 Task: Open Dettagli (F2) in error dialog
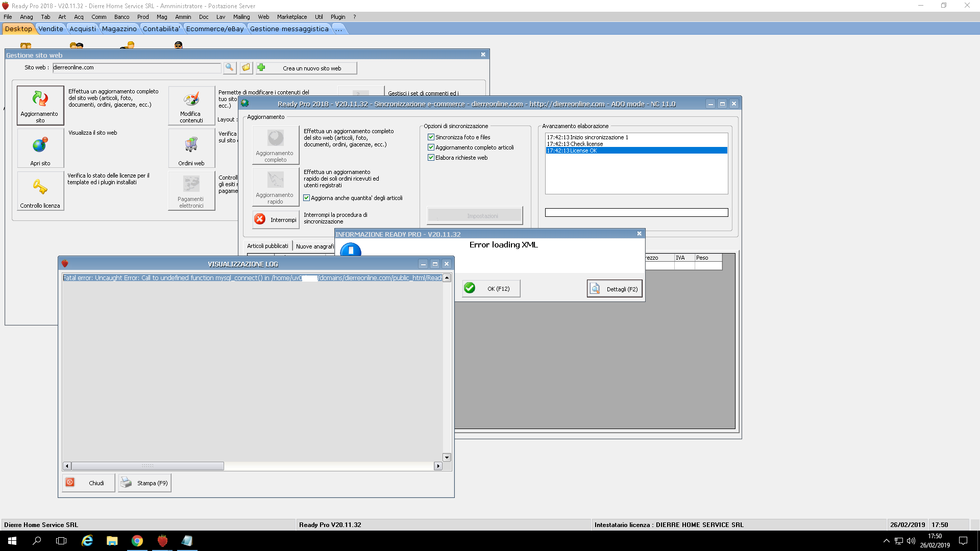click(x=615, y=289)
